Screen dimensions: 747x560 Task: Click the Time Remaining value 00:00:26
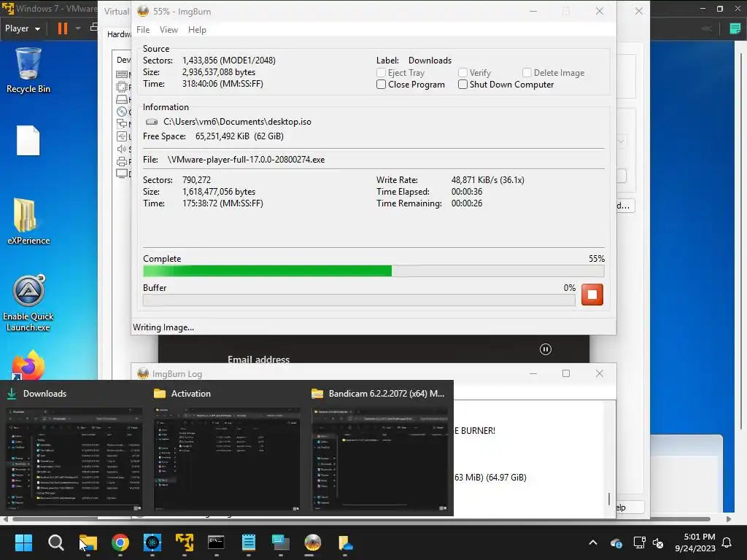pos(467,203)
